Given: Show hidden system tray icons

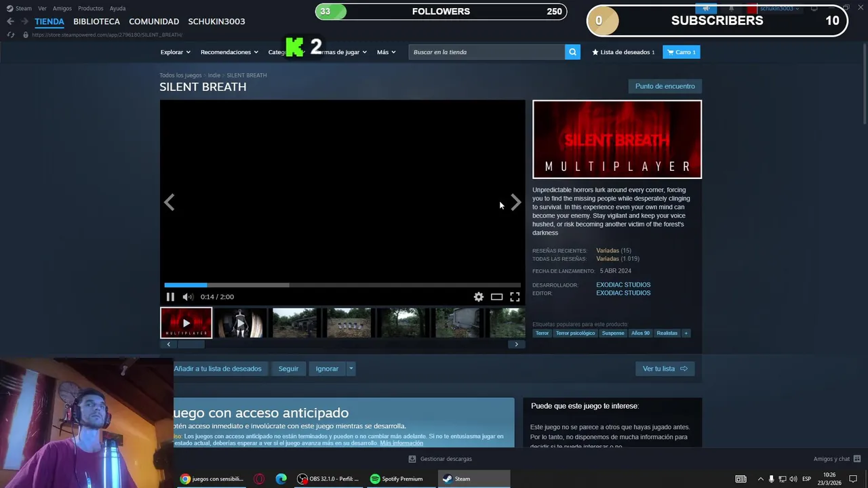Looking at the screenshot, I should tap(760, 479).
